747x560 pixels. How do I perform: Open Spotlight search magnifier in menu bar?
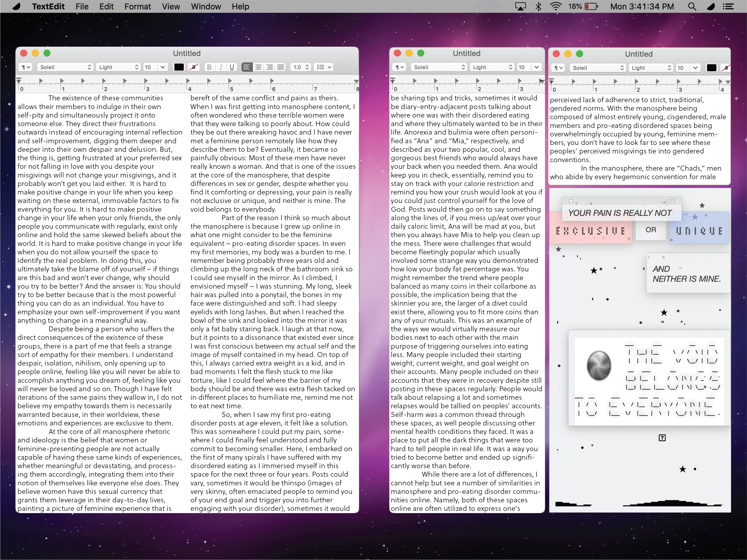692,6
